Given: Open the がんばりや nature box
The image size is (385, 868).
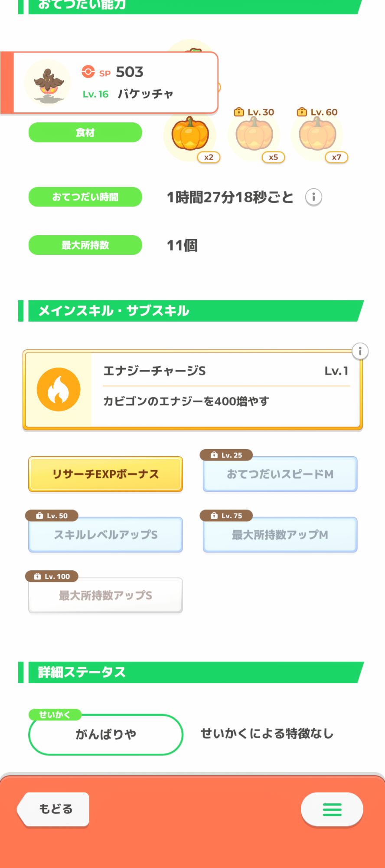Looking at the screenshot, I should [x=105, y=734].
